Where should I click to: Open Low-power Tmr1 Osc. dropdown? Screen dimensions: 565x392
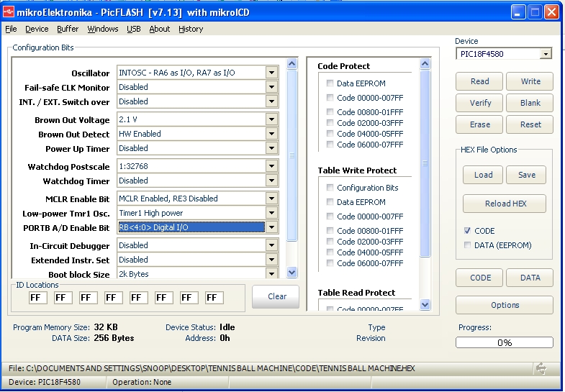click(x=271, y=213)
